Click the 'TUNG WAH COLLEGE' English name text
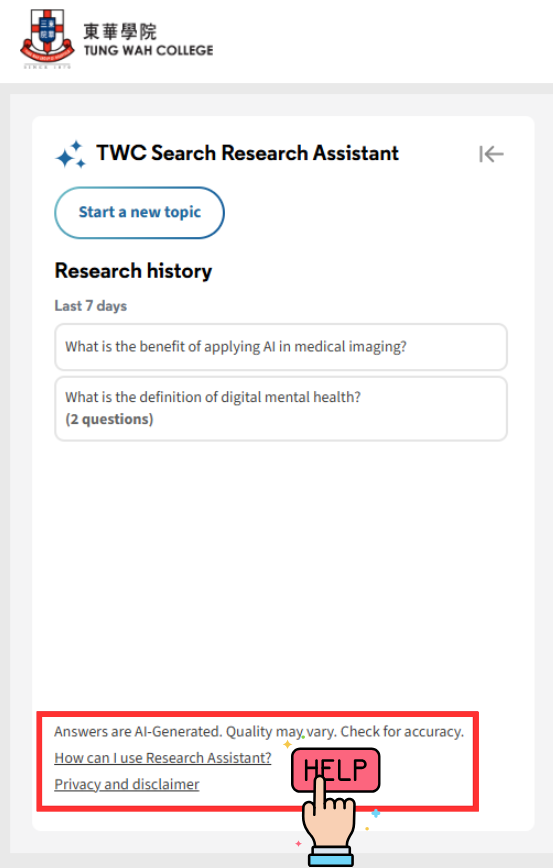This screenshot has width=553, height=868. click(x=148, y=50)
